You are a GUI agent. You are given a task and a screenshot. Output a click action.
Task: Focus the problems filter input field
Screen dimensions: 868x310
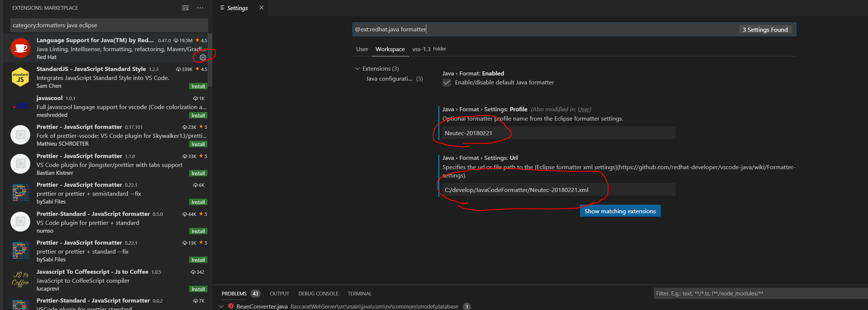tap(761, 294)
